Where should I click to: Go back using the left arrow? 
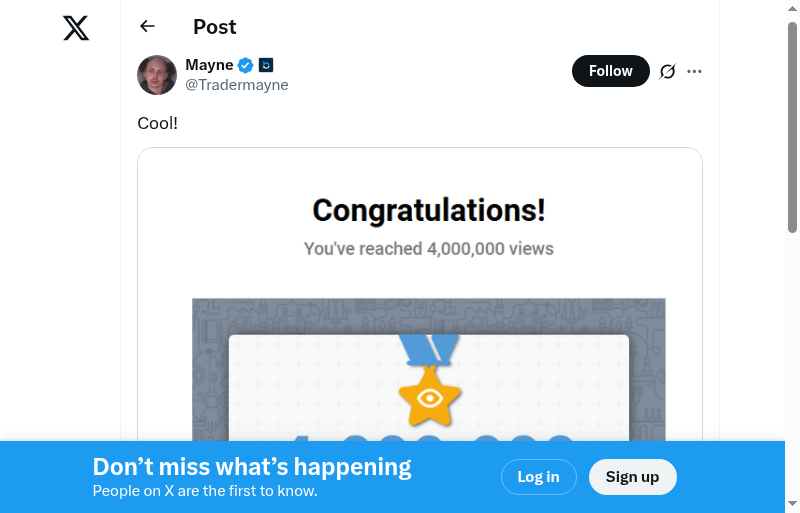(x=148, y=27)
